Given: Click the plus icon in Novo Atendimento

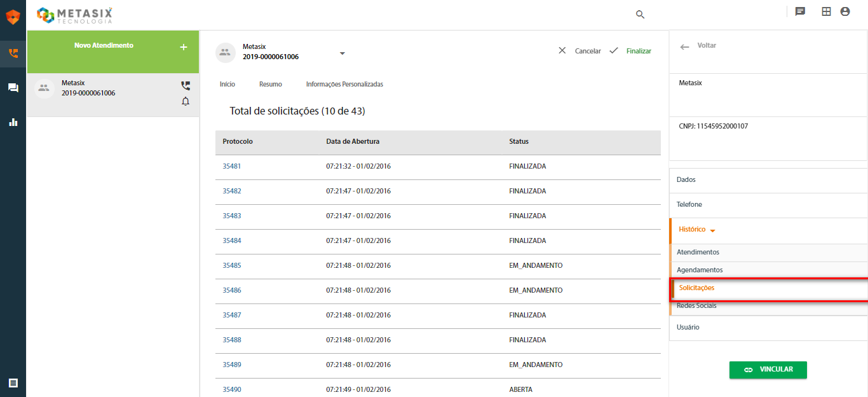Looking at the screenshot, I should click(x=184, y=47).
